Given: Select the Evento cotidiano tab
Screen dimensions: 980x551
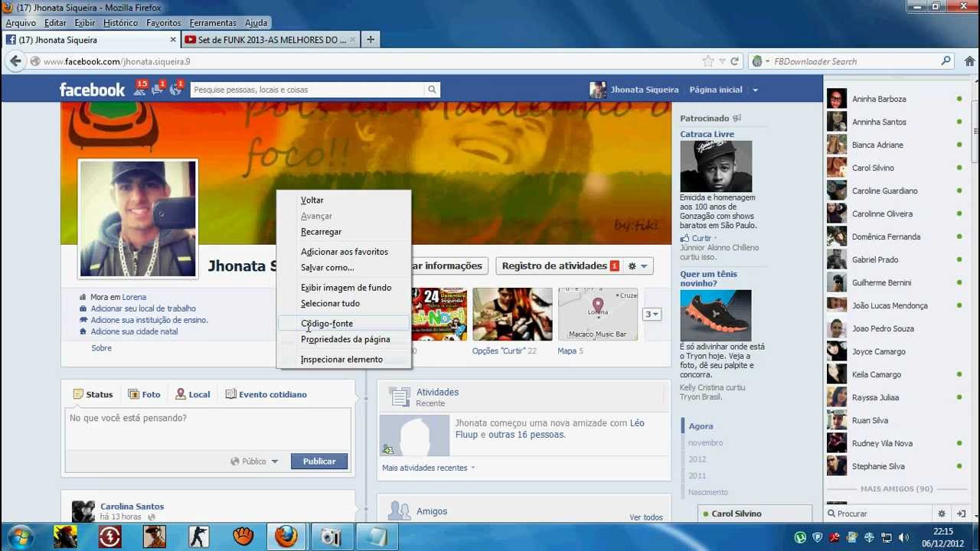Looking at the screenshot, I should coord(266,394).
